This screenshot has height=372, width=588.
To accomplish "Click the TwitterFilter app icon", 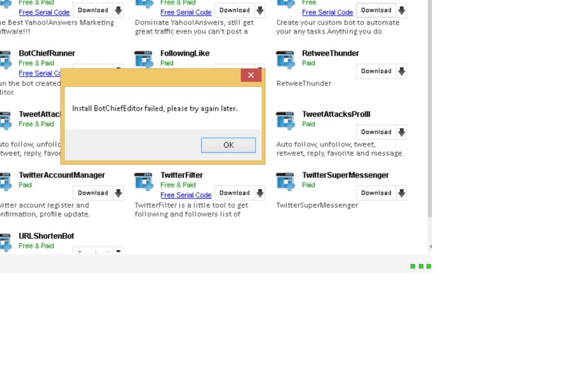I will pos(144,181).
